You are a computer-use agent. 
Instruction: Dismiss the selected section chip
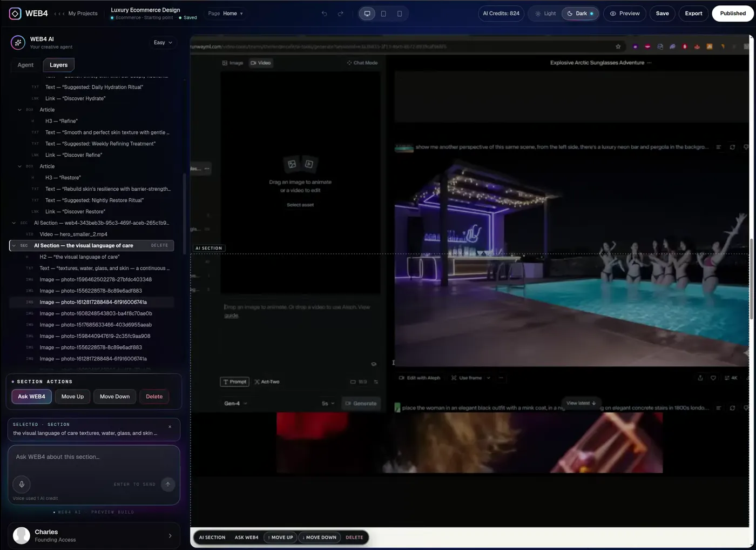point(170,427)
